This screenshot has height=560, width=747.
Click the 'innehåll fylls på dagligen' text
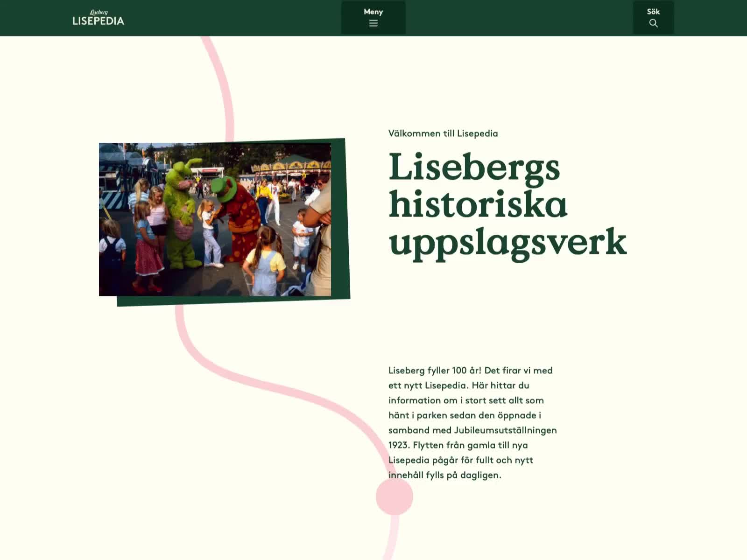point(444,475)
